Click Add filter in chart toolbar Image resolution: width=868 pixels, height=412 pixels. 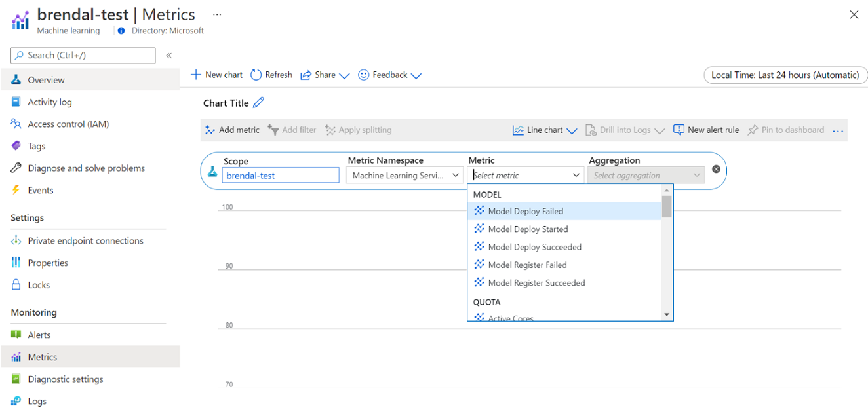[x=292, y=130]
